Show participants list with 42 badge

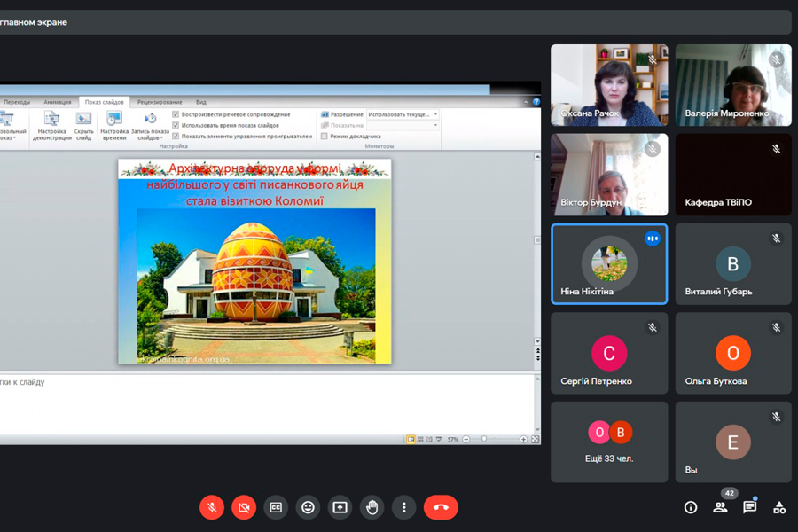tap(720, 507)
